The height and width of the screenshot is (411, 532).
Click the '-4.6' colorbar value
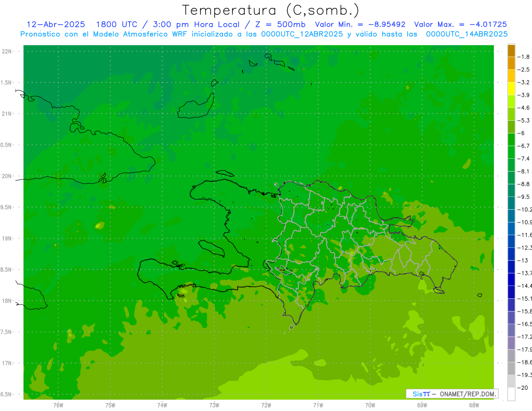(x=524, y=108)
